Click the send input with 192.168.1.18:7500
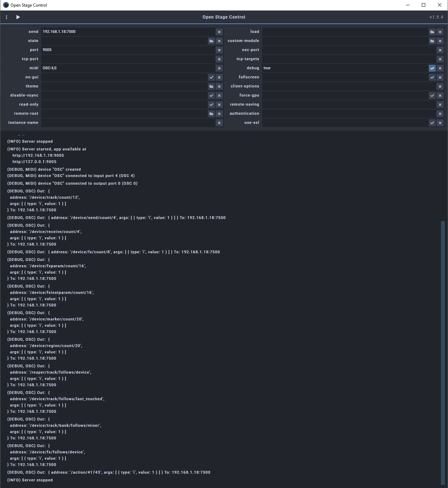 point(128,32)
